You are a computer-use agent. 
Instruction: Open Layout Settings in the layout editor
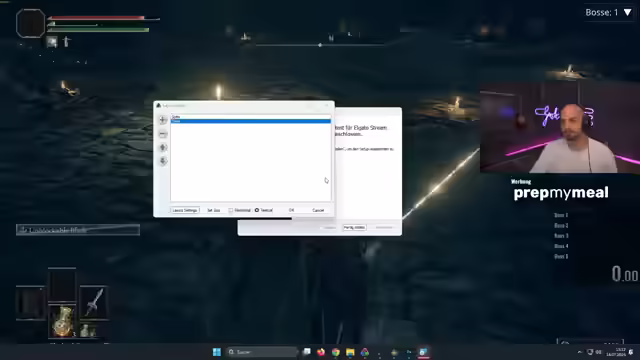[184, 210]
